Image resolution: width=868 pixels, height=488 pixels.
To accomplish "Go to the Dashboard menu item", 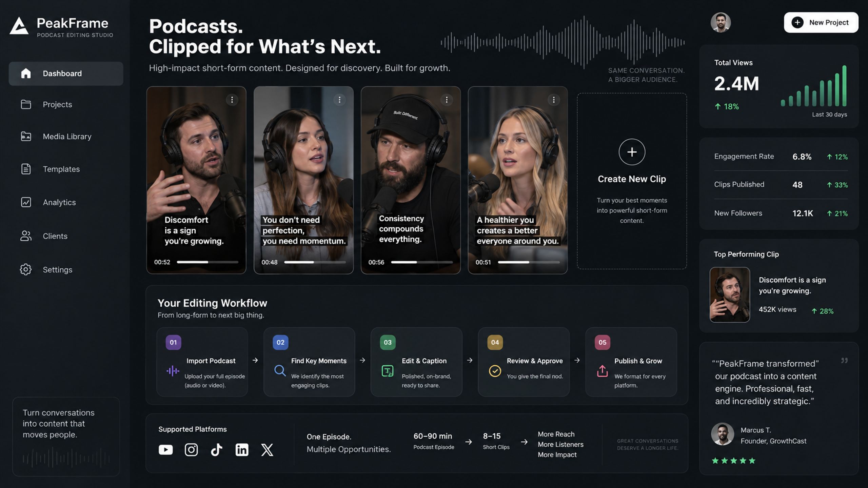I will tap(66, 74).
